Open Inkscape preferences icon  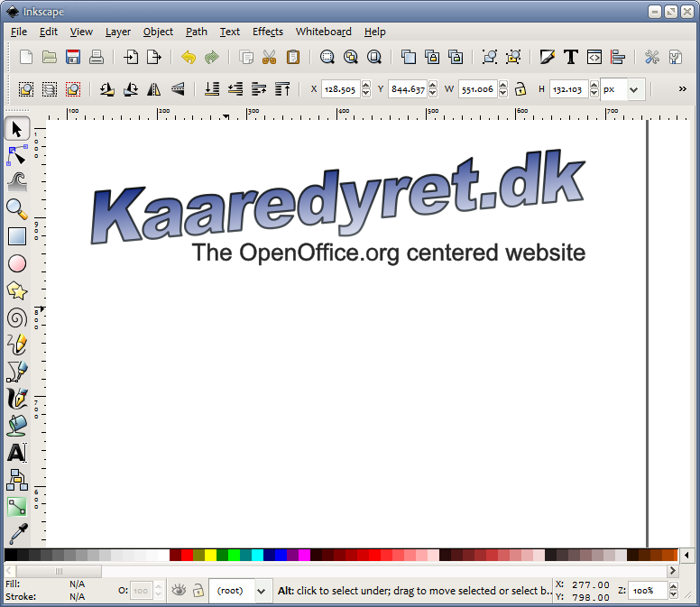[x=652, y=57]
